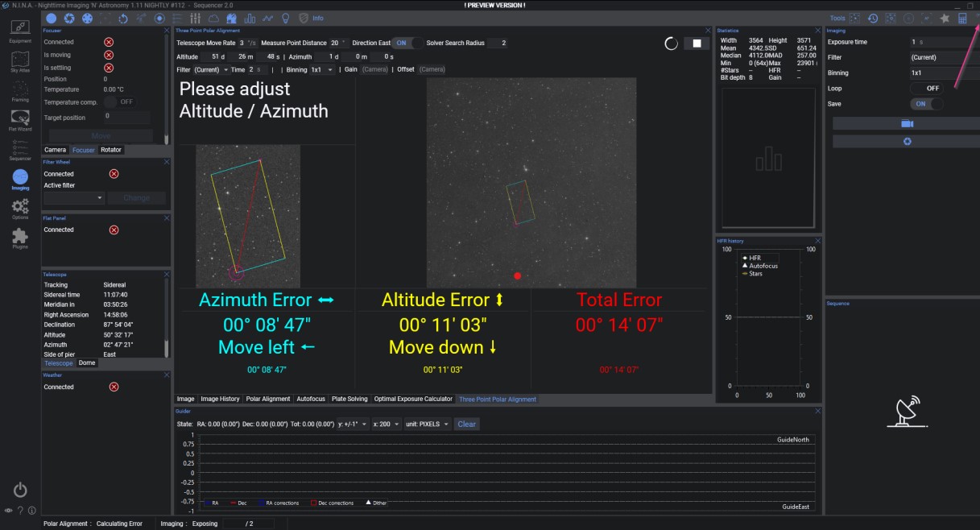Switch to the Autofocus tab
The width and height of the screenshot is (980, 530).
point(311,399)
